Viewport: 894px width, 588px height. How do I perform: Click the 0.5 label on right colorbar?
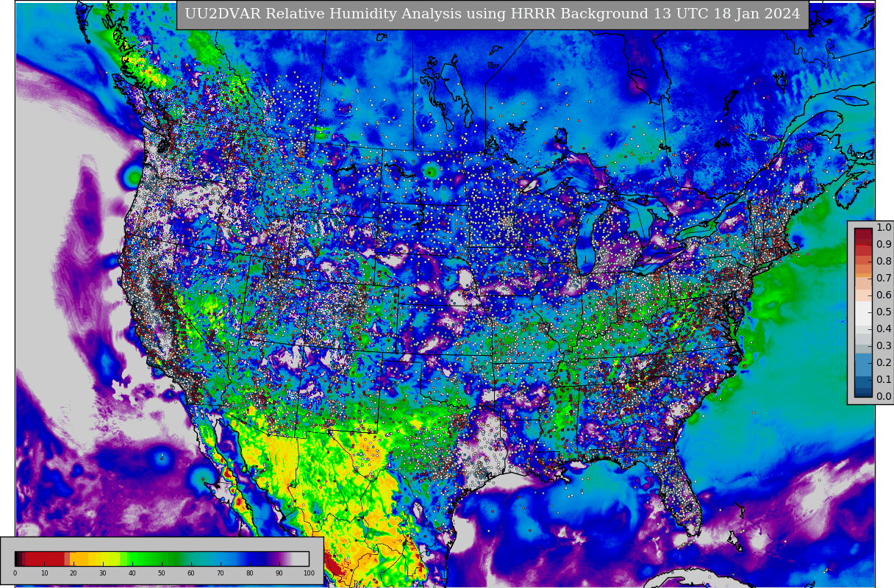point(884,312)
